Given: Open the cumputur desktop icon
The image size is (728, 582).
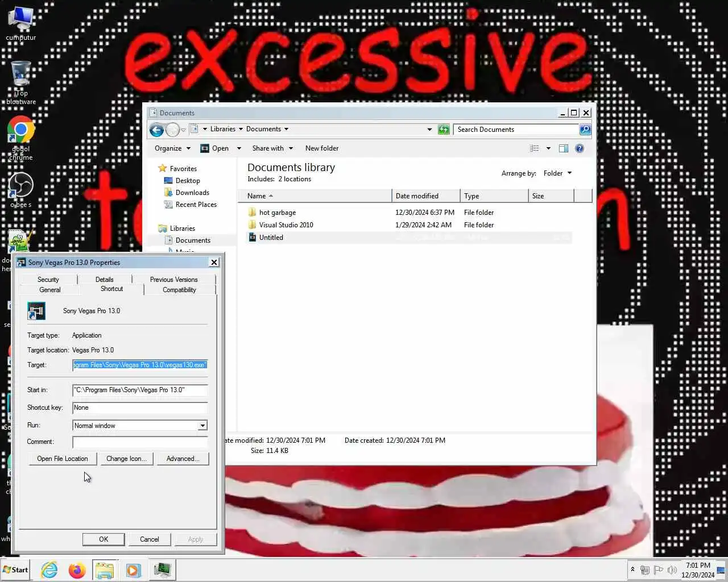Looking at the screenshot, I should (21, 23).
